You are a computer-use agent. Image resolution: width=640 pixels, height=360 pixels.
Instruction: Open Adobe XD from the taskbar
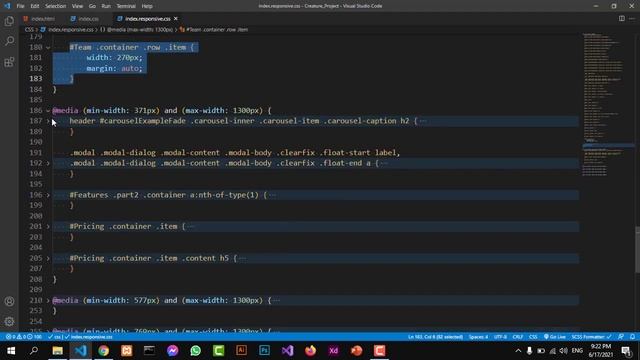333,351
